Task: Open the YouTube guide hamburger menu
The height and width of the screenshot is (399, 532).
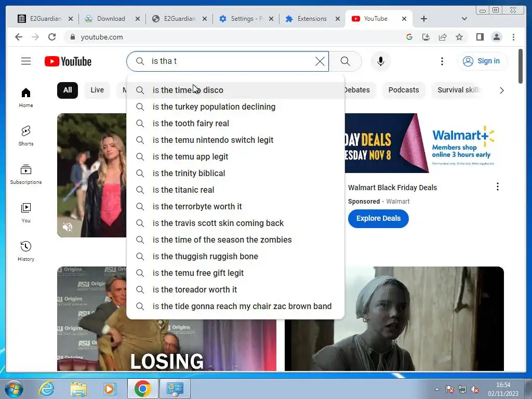Action: click(26, 61)
